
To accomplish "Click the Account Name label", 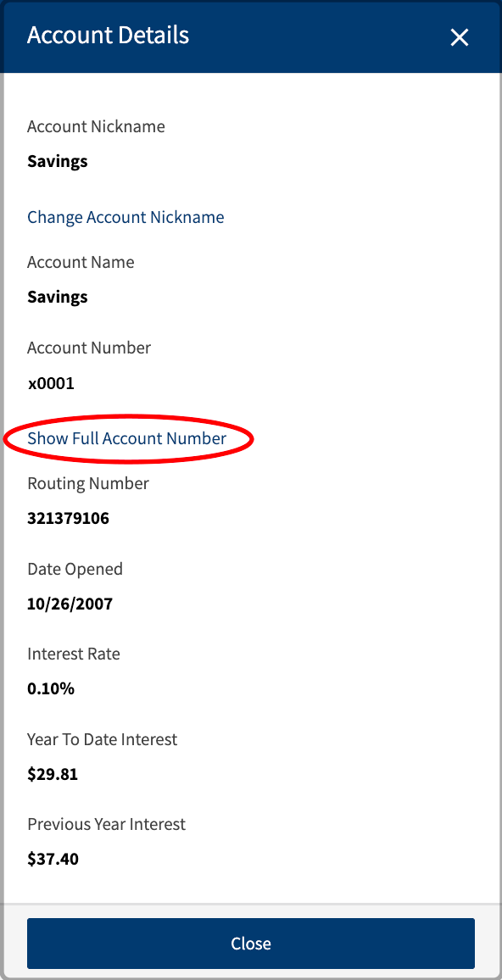I will pyautogui.click(x=81, y=262).
